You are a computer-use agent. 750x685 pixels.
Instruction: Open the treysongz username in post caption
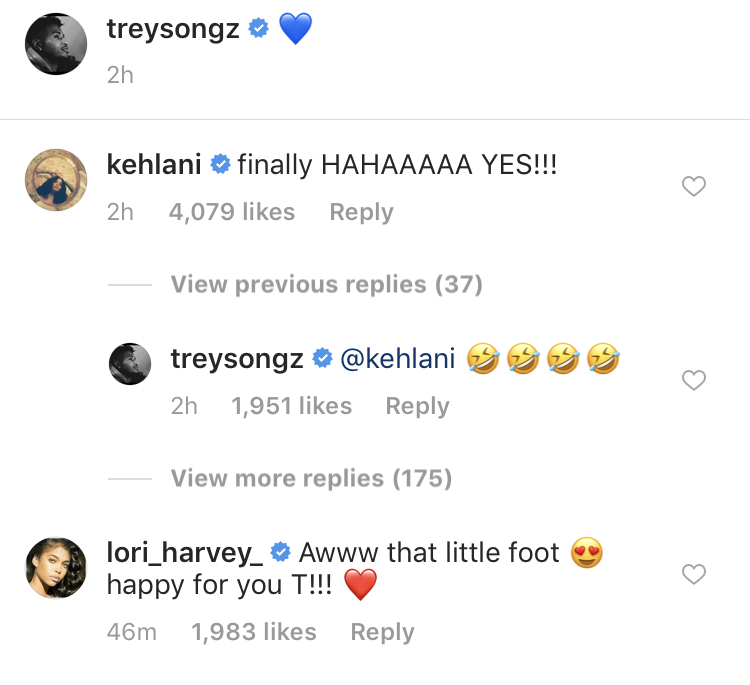[173, 29]
